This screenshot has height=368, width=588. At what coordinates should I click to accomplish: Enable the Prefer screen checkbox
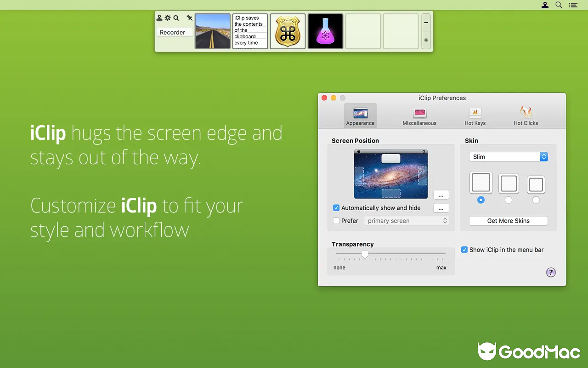point(336,220)
